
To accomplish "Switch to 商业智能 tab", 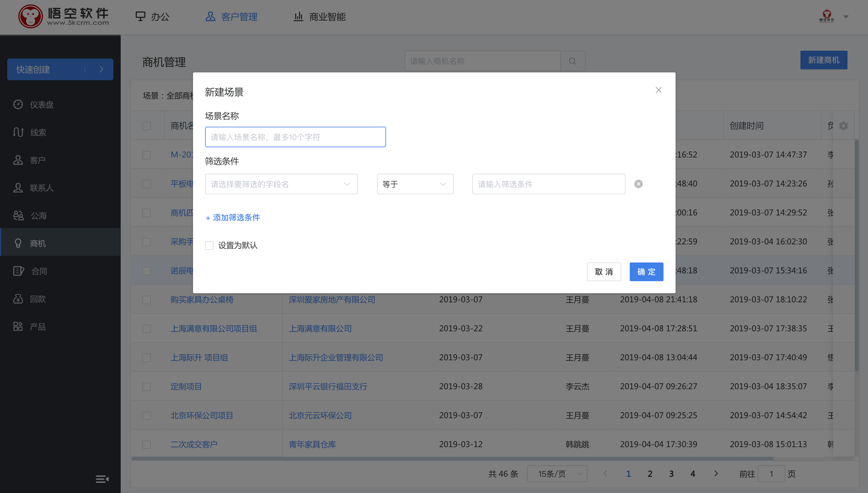I will pos(319,17).
